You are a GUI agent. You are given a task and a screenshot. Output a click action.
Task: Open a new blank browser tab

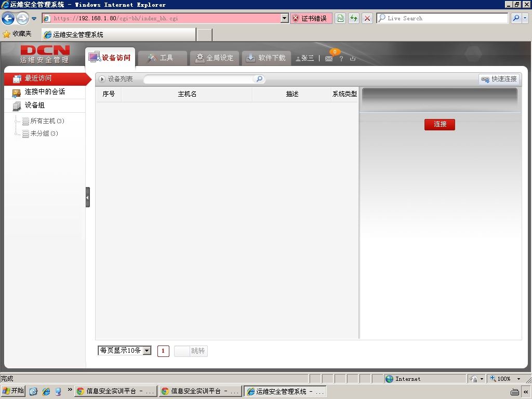pos(205,35)
